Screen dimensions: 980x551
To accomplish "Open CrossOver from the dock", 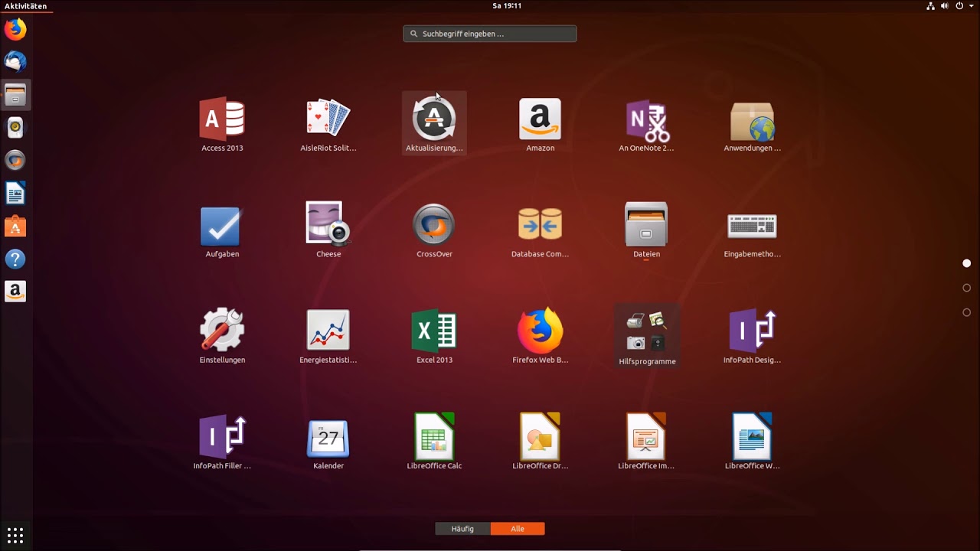I will [x=15, y=160].
